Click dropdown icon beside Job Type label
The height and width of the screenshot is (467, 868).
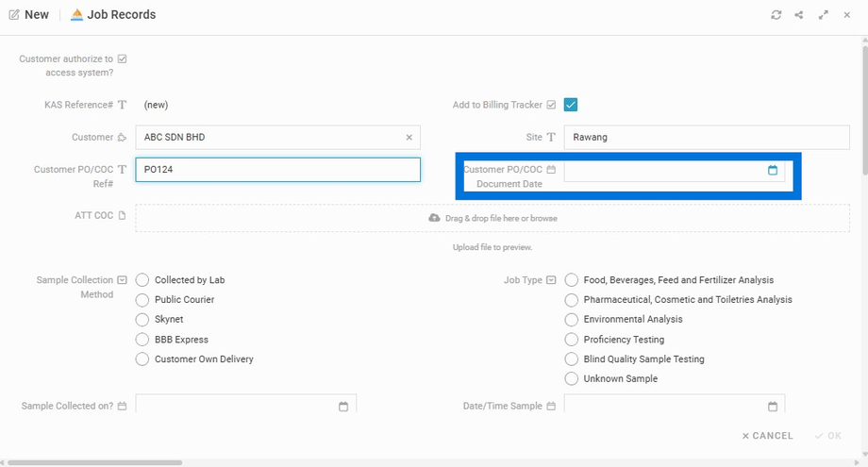pyautogui.click(x=551, y=280)
